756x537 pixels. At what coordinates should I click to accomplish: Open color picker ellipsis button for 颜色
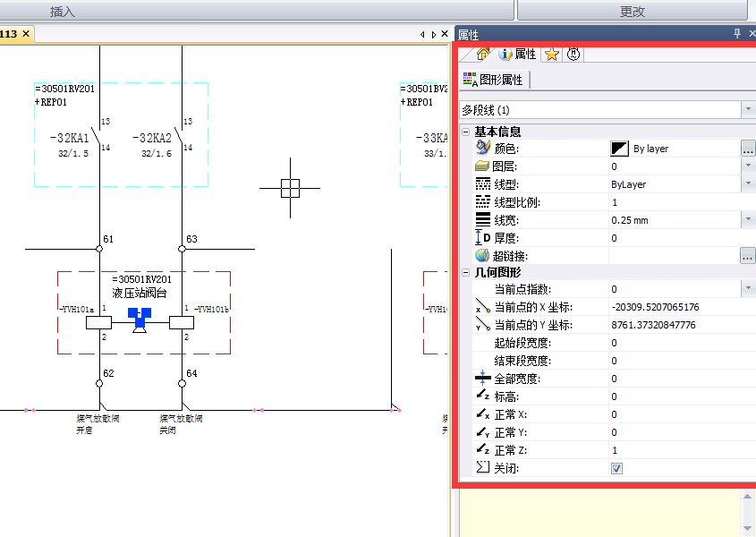[748, 149]
